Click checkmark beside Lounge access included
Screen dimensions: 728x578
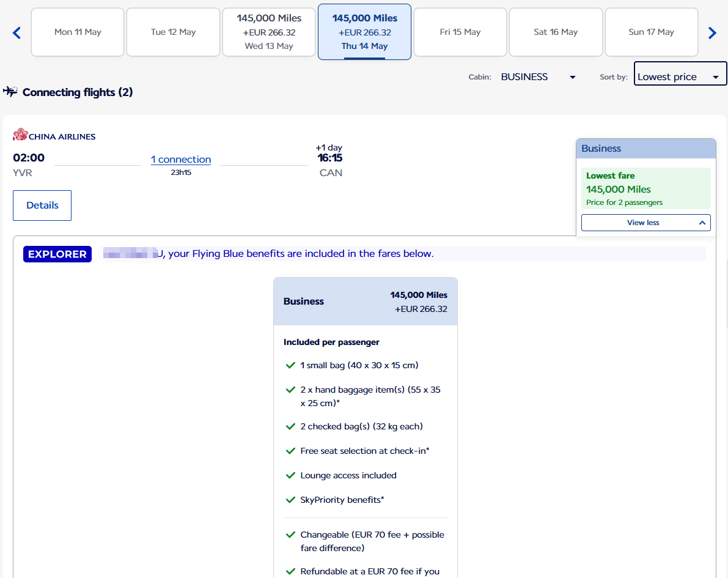pos(291,475)
